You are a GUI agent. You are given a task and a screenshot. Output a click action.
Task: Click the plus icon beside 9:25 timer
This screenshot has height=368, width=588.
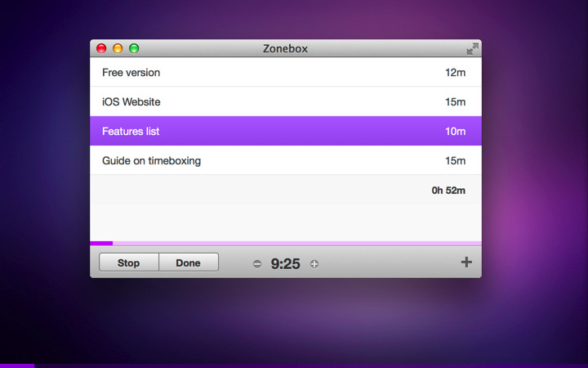pyautogui.click(x=314, y=264)
